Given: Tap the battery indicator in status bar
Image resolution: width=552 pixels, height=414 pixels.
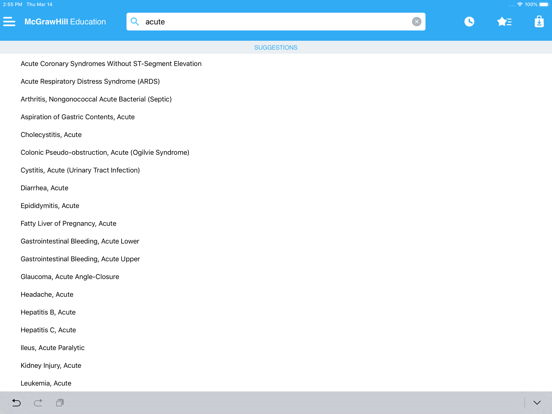Looking at the screenshot, I should pos(544,4).
